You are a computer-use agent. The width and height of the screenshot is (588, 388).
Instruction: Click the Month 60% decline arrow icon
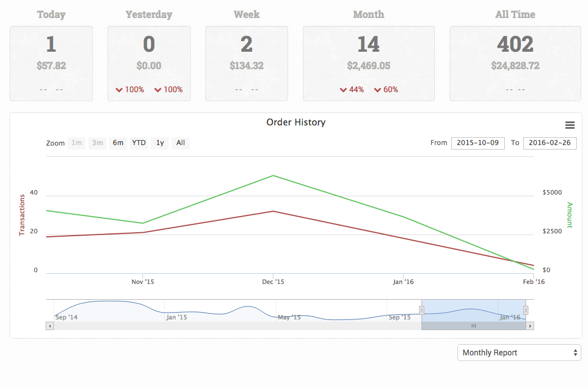(378, 89)
